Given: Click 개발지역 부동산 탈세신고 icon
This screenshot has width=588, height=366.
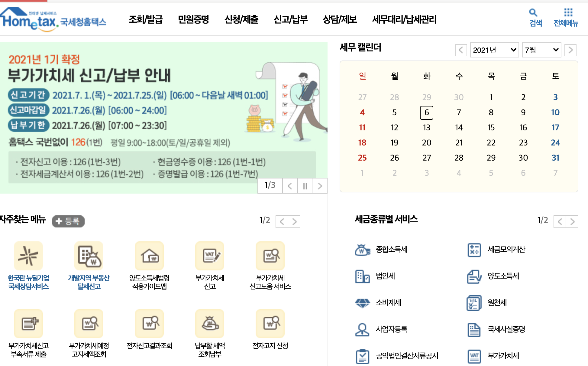Looking at the screenshot, I should (89, 256).
